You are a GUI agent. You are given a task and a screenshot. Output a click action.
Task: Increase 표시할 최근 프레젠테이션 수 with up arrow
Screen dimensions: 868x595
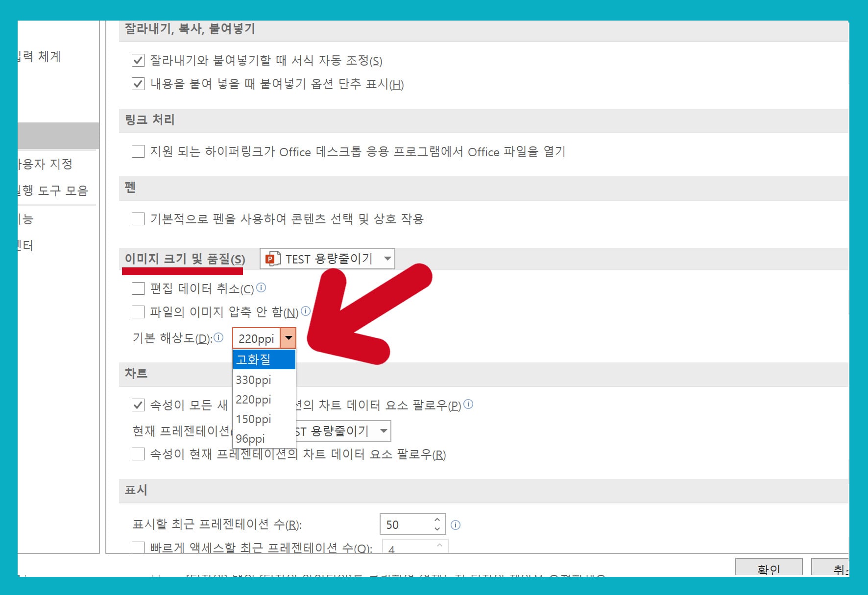pos(437,520)
